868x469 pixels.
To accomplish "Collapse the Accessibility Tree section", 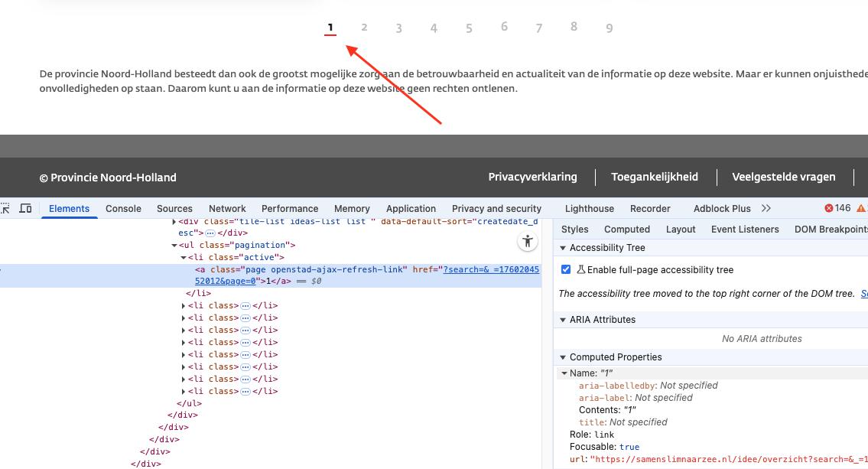I will coord(563,248).
